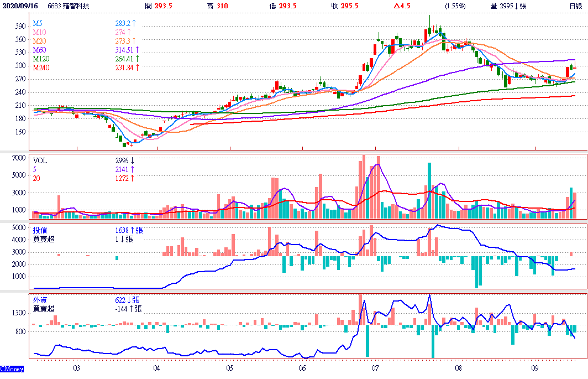Image resolution: width=588 pixels, height=379 pixels.
Task: Click the CMoney logo in bottom-left corner
Action: [12, 368]
